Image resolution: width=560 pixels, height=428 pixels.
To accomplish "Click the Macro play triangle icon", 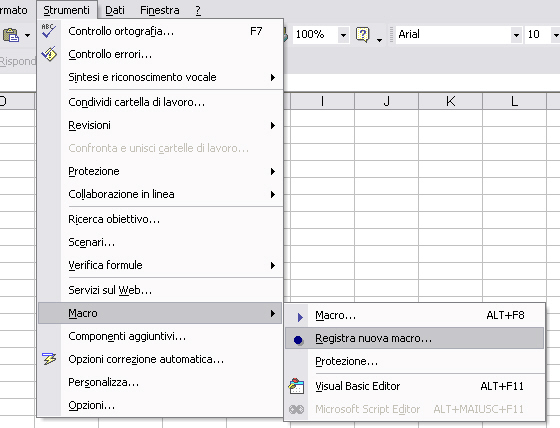I will (300, 317).
